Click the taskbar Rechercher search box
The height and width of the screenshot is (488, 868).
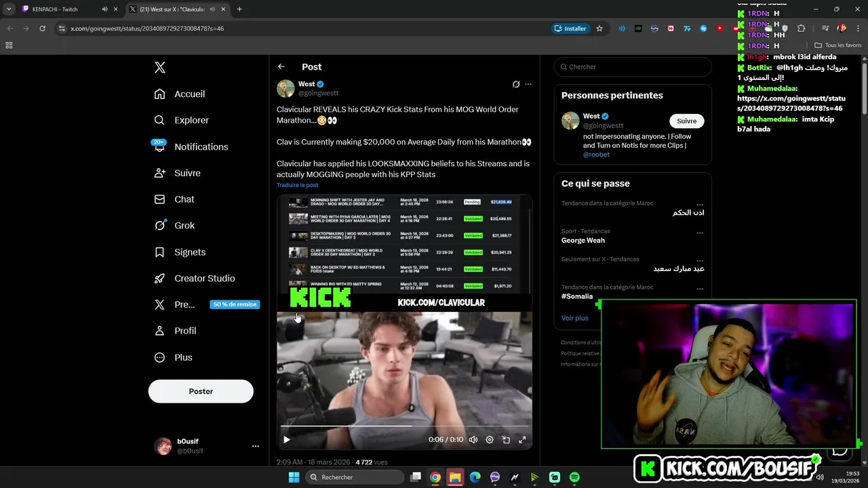[x=354, y=477]
